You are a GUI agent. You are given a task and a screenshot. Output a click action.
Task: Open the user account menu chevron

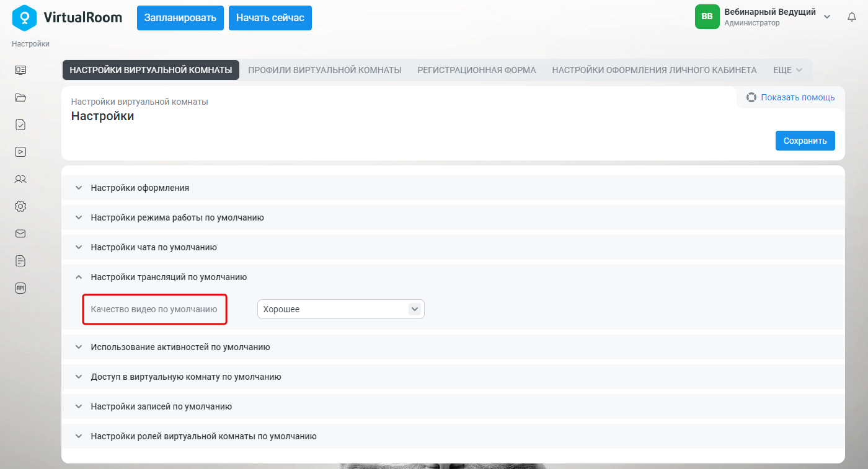coord(826,17)
